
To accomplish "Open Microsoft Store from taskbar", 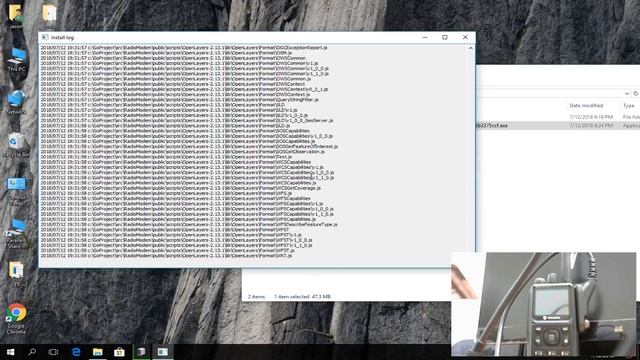I will click(119, 352).
